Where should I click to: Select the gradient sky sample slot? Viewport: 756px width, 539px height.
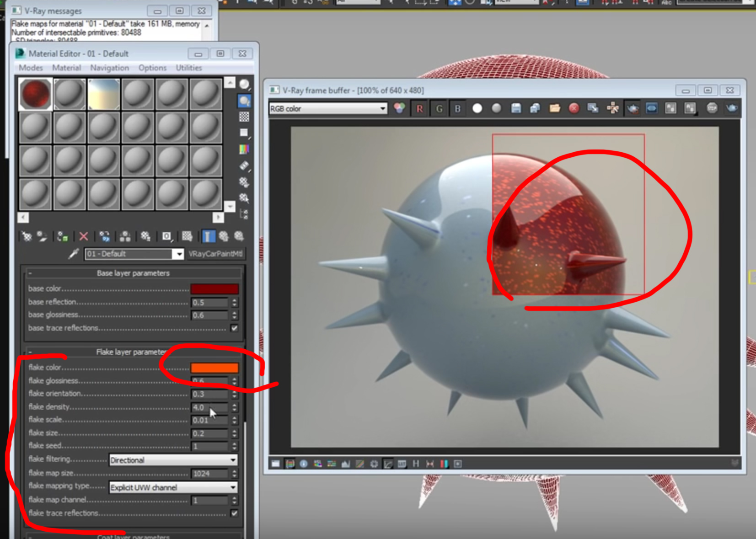click(x=104, y=94)
